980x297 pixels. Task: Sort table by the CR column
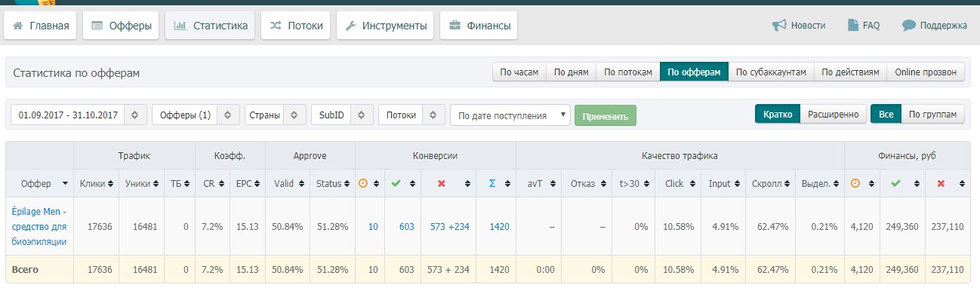pyautogui.click(x=212, y=183)
